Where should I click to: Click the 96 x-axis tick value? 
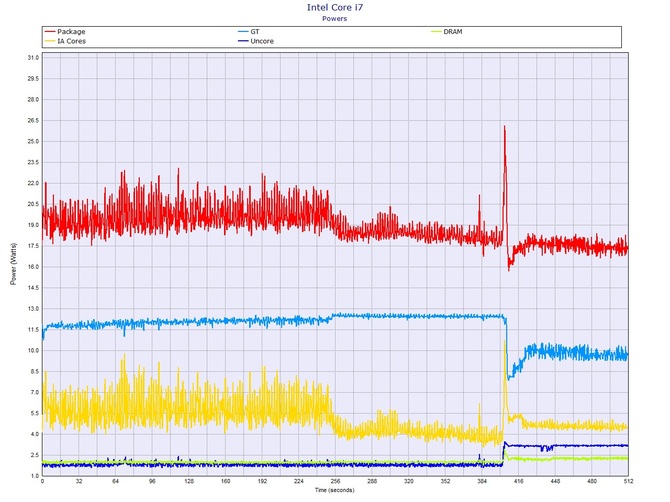point(152,481)
